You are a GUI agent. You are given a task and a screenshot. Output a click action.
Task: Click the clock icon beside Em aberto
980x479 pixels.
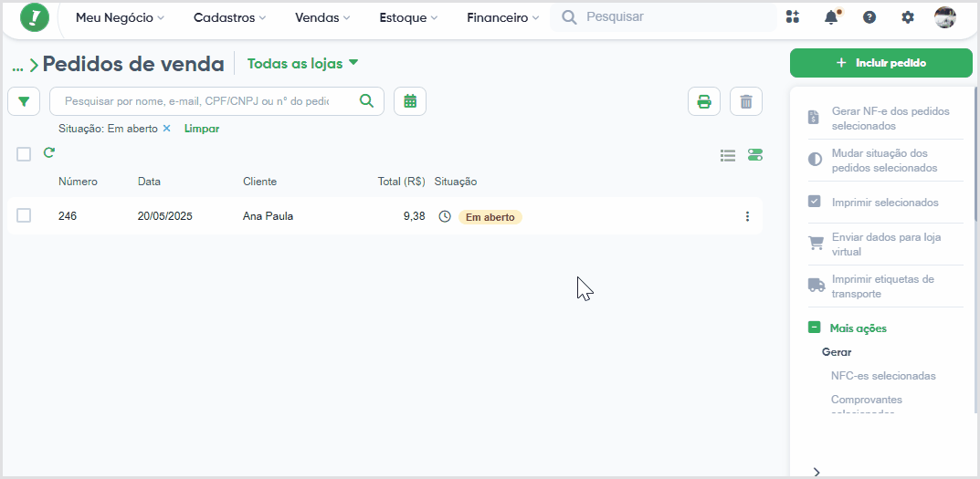pos(445,217)
